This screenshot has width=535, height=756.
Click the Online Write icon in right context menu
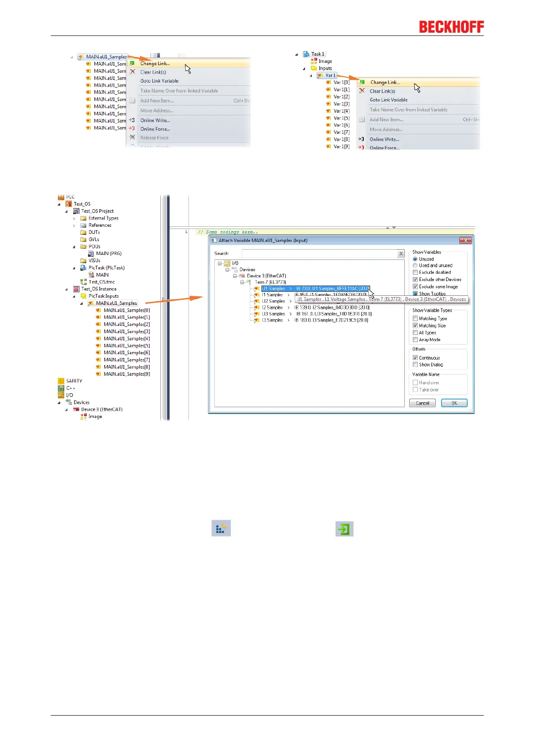(x=362, y=139)
